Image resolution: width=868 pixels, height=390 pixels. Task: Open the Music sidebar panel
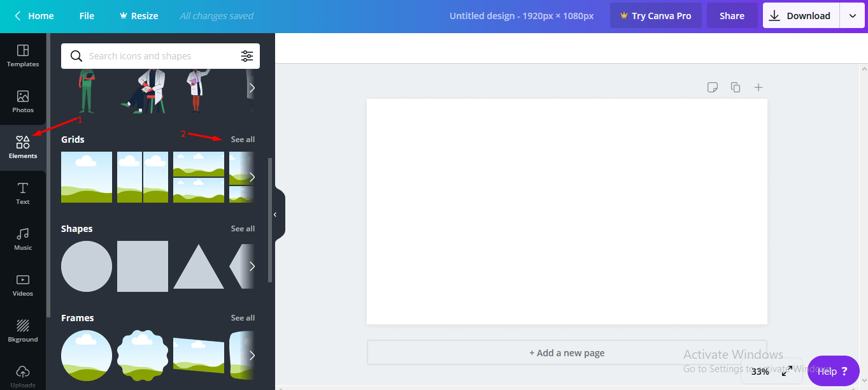23,240
